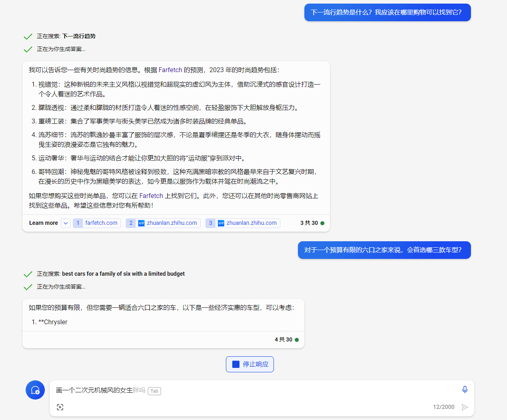Viewport: 507px width, 420px height.
Task: Open the farfetch.com citation link
Action: point(101,223)
